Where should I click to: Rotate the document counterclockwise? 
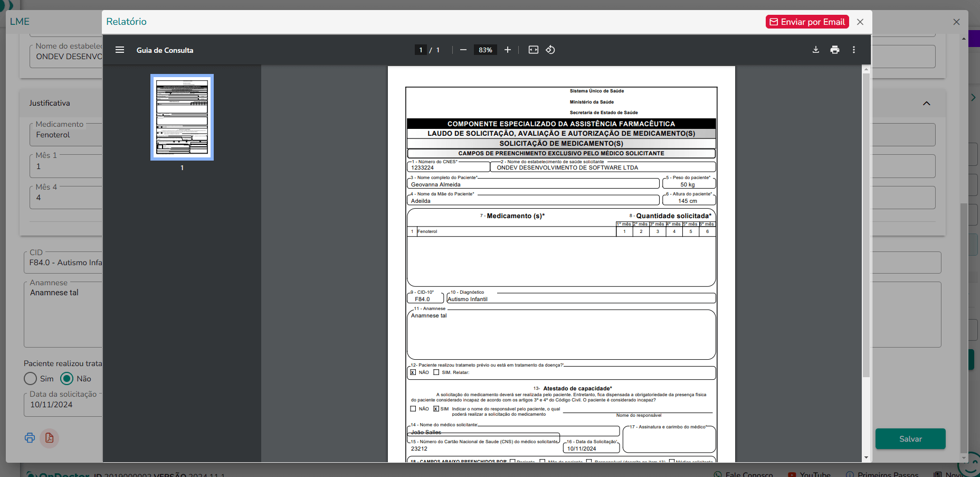point(550,50)
